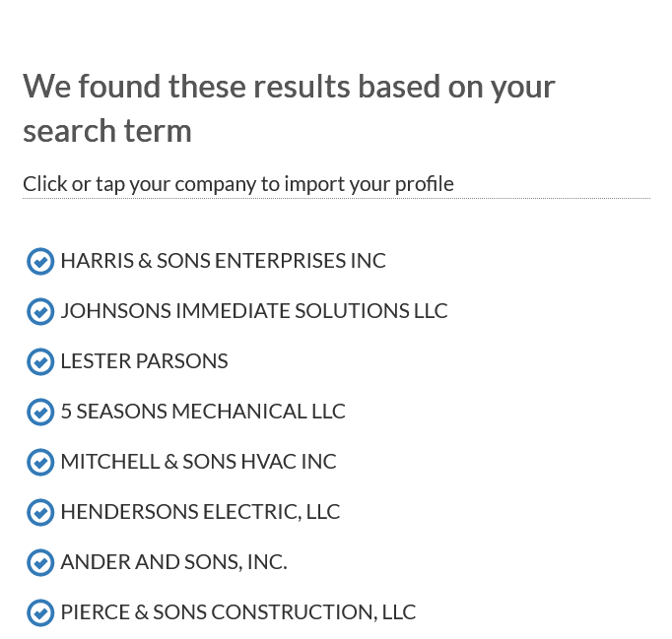Click the checkmark badge next to Mitchell & Sons HVAC
The width and height of the screenshot is (672, 639).
click(x=39, y=462)
